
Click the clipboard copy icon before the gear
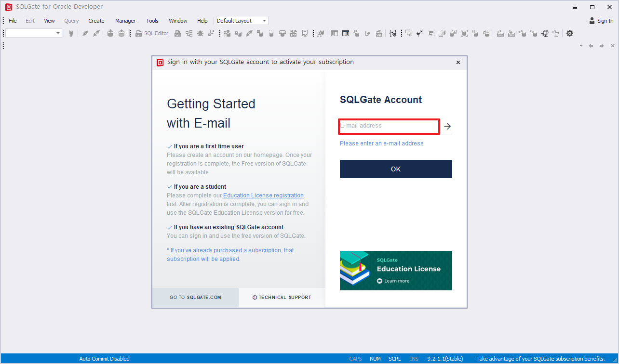(555, 33)
